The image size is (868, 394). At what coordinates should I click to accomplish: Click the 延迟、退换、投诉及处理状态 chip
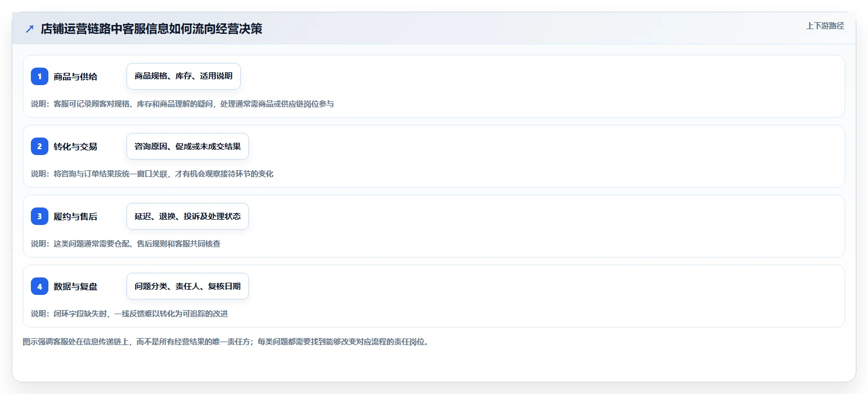pos(188,216)
